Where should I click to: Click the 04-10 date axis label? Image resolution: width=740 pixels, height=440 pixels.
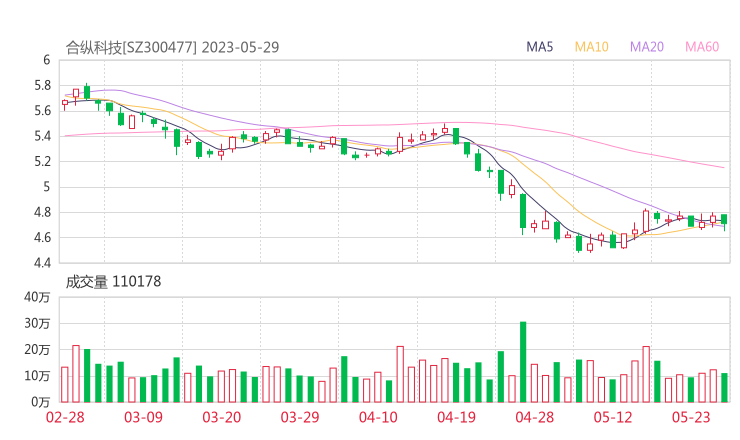378,417
